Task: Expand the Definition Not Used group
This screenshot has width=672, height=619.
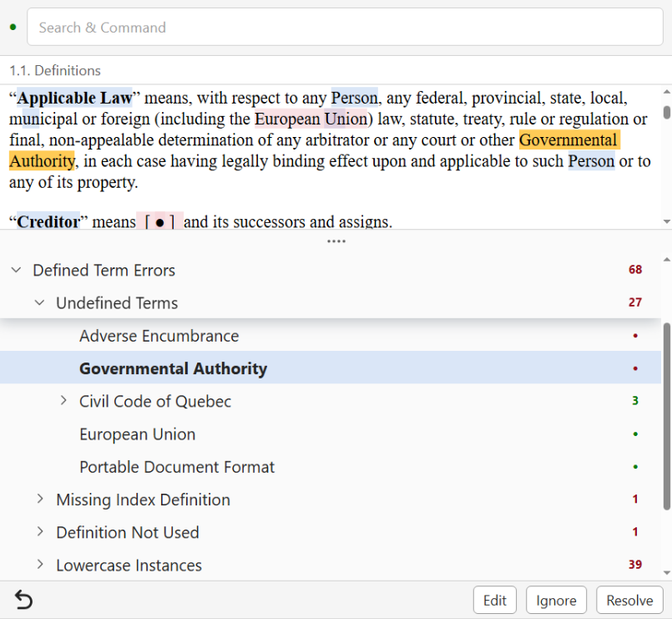Action: [40, 531]
